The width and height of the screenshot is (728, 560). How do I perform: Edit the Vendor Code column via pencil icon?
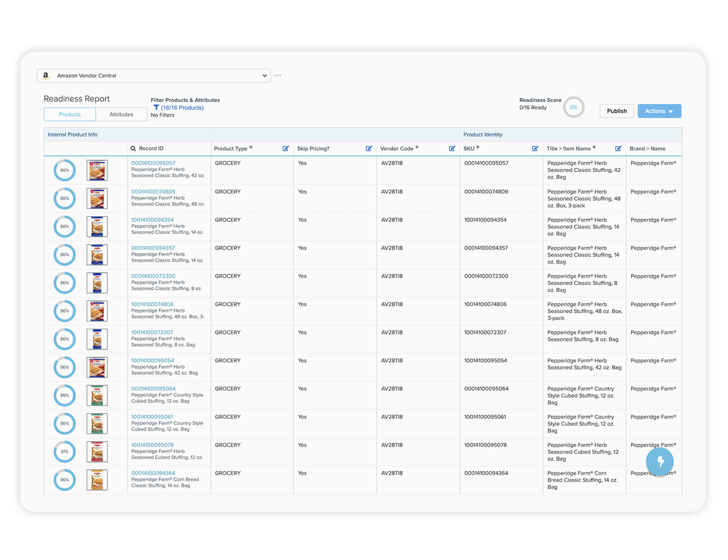[452, 149]
